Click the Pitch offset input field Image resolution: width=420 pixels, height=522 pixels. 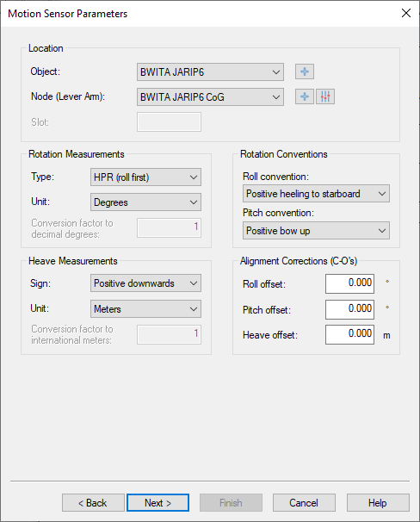pos(349,309)
